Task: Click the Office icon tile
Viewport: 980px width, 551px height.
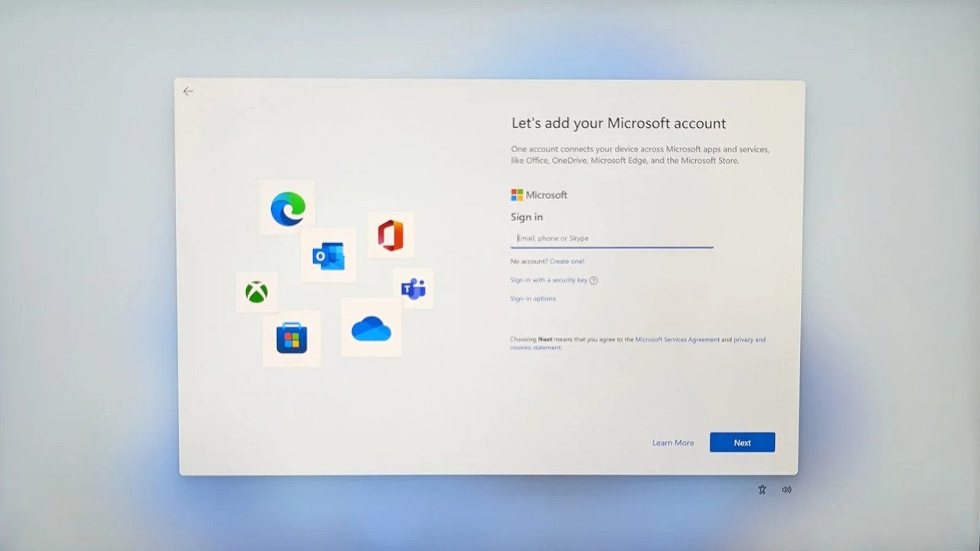Action: [390, 235]
